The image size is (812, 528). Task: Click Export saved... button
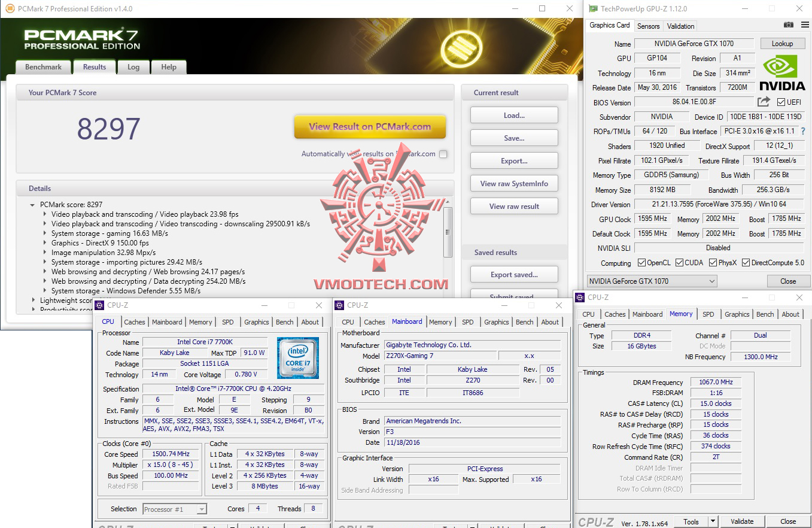click(514, 275)
